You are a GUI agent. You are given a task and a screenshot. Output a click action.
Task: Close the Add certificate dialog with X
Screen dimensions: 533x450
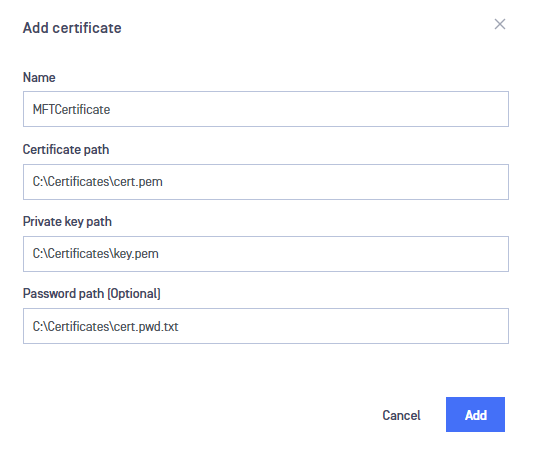[500, 24]
